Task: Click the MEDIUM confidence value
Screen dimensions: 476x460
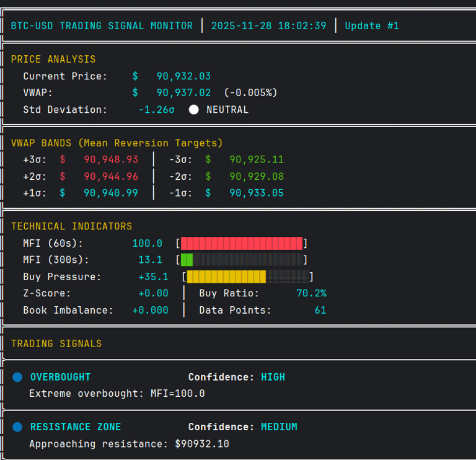Action: pyautogui.click(x=279, y=427)
